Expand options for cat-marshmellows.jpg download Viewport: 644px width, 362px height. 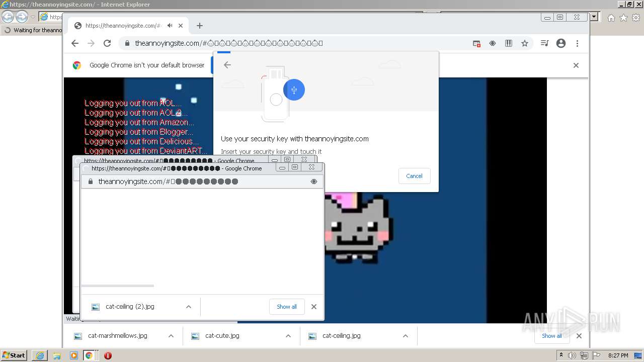point(171,336)
